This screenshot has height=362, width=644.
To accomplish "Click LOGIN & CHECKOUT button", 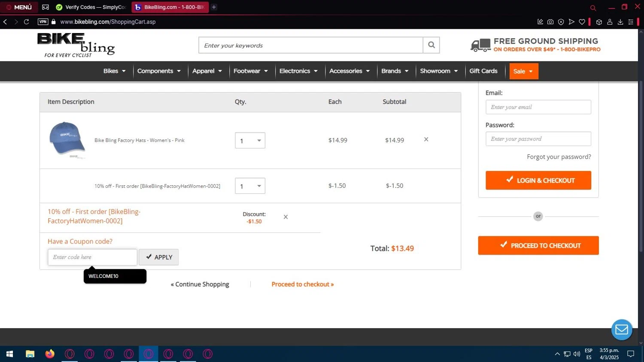I will [538, 181].
